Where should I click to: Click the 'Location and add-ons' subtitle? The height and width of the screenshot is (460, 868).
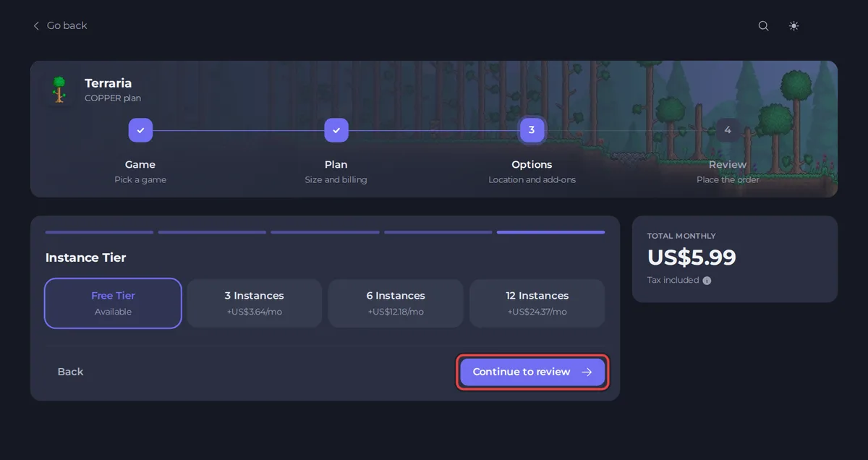(532, 179)
